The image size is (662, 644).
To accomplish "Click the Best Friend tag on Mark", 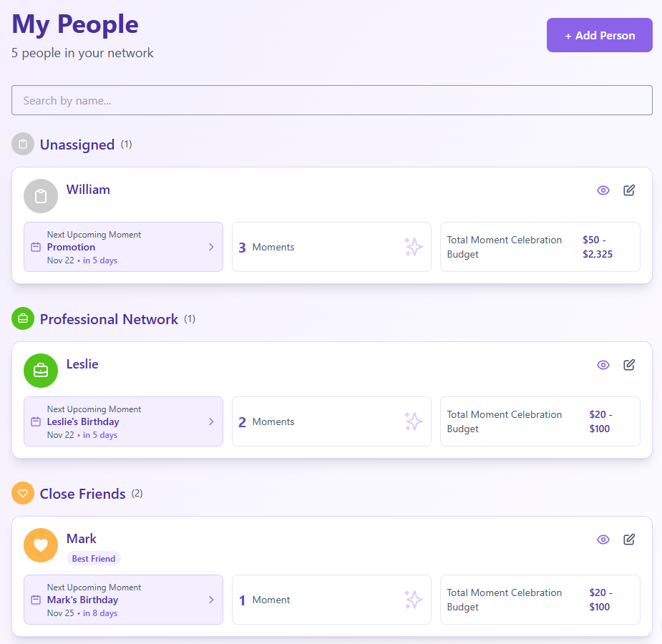I will 94,559.
